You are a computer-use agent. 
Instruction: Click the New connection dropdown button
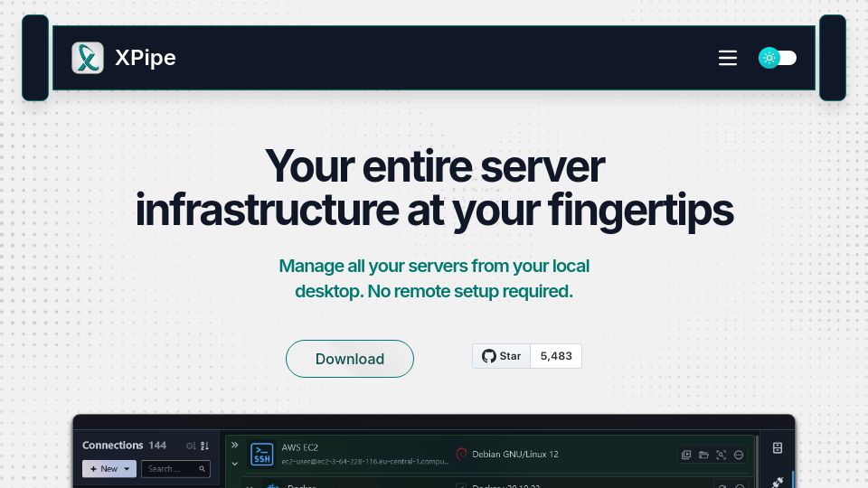coord(109,469)
